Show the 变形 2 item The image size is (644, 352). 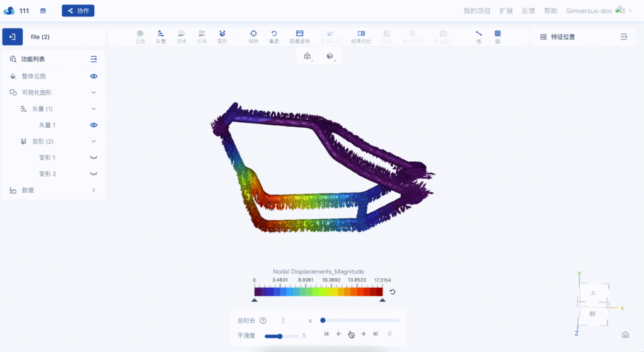click(x=94, y=174)
